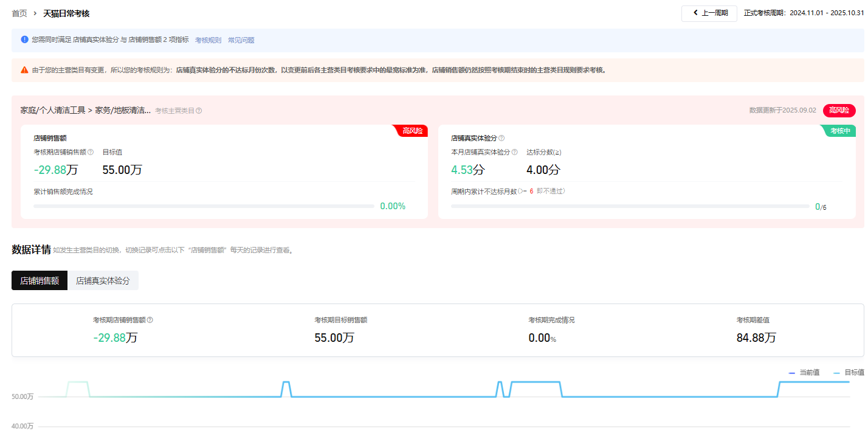
Task: Go to previous period via 上一周期
Action: click(709, 13)
